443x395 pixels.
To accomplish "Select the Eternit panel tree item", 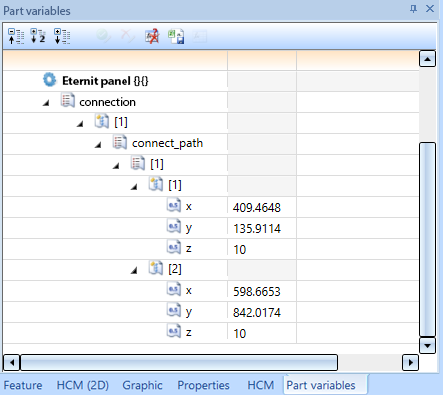I will point(105,81).
